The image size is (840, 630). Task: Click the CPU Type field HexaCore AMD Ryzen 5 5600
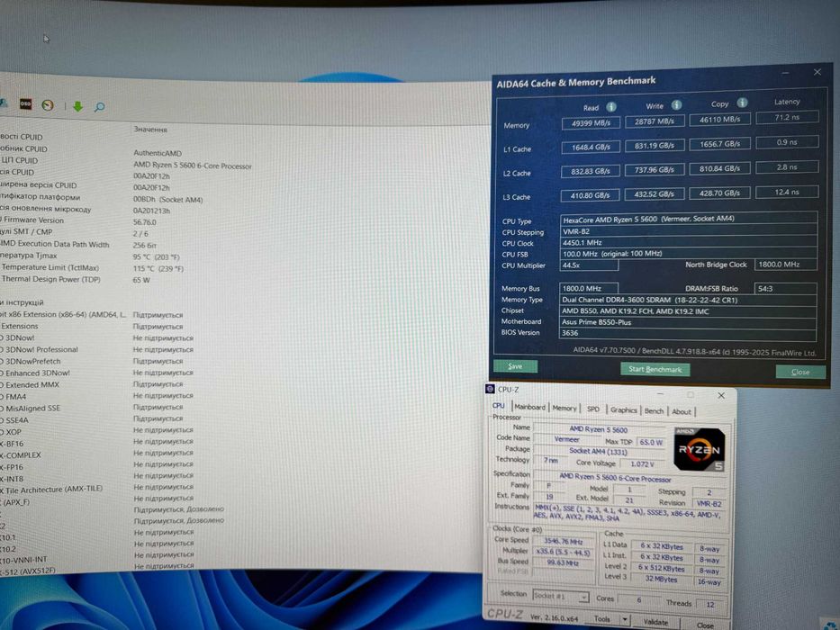tap(689, 219)
